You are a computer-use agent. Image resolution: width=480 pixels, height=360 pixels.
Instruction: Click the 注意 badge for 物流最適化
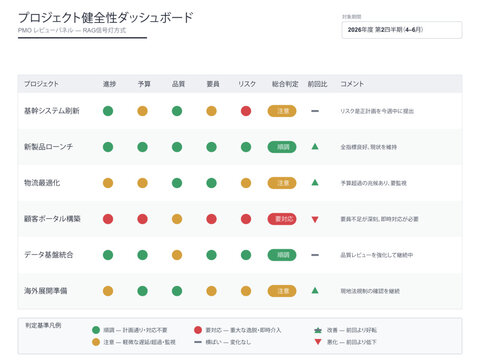pos(282,183)
